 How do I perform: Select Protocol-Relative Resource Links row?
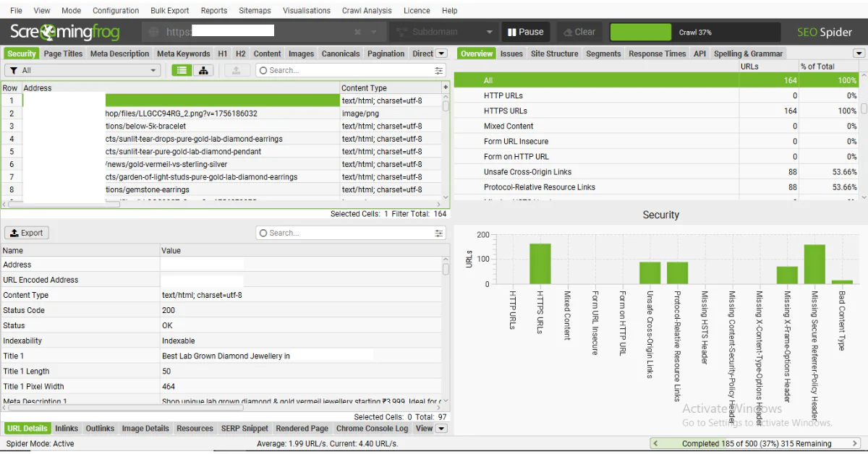(656, 187)
